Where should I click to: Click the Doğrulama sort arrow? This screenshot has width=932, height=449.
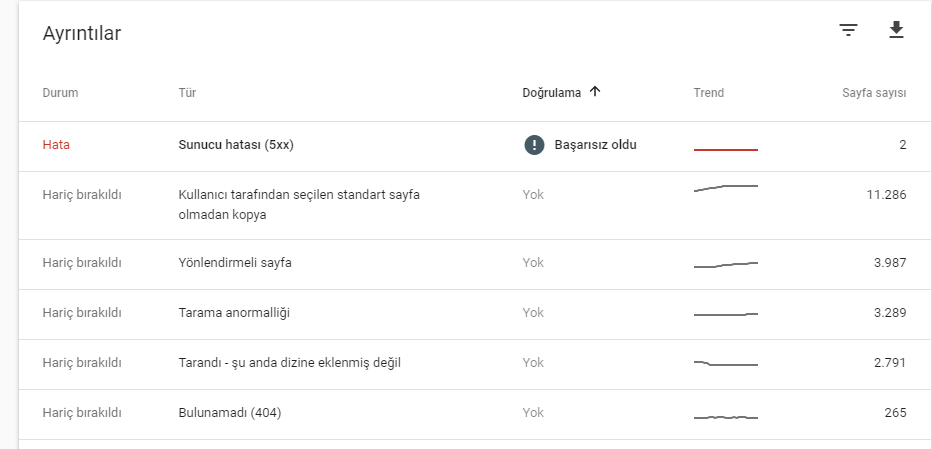pos(595,92)
